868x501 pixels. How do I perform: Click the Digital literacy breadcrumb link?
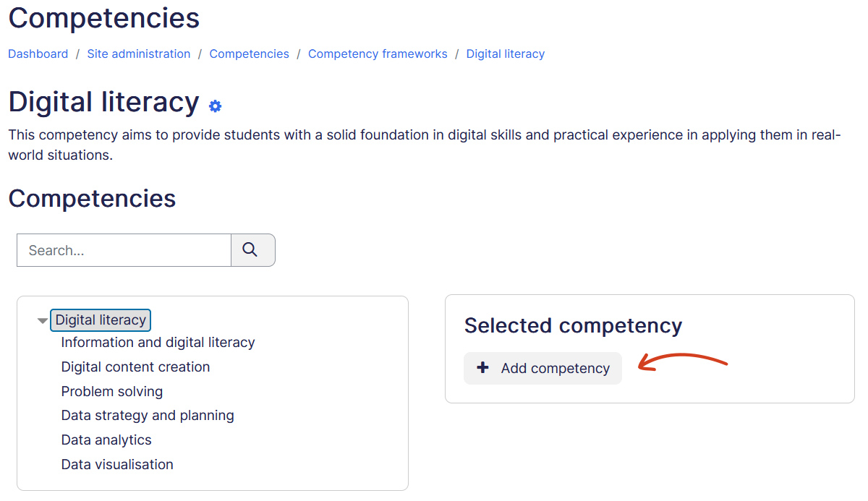tap(506, 54)
